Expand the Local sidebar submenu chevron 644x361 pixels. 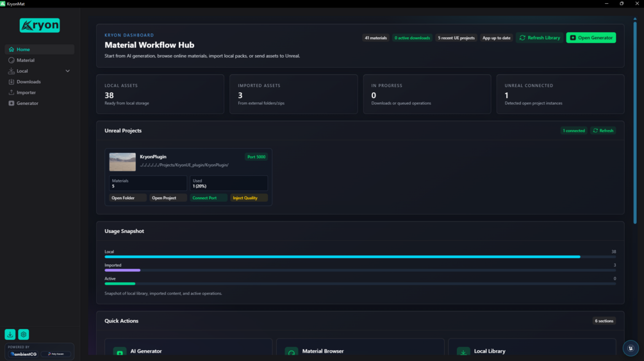tap(68, 71)
